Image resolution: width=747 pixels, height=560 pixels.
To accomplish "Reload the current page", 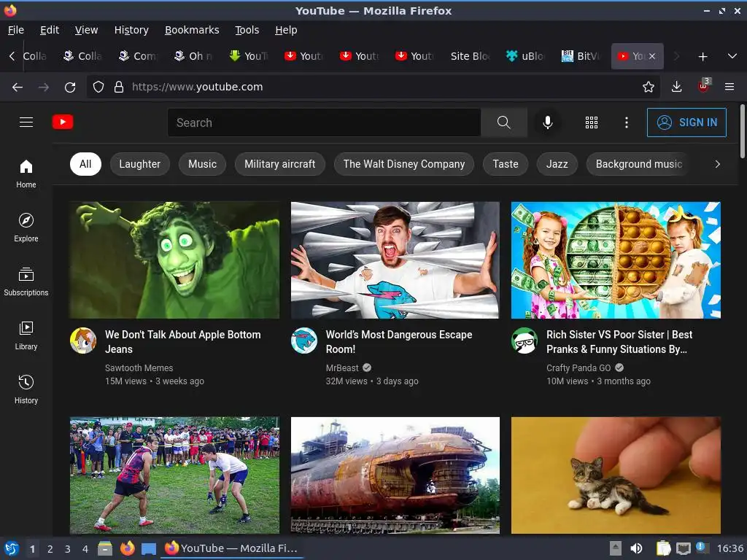I will point(70,87).
